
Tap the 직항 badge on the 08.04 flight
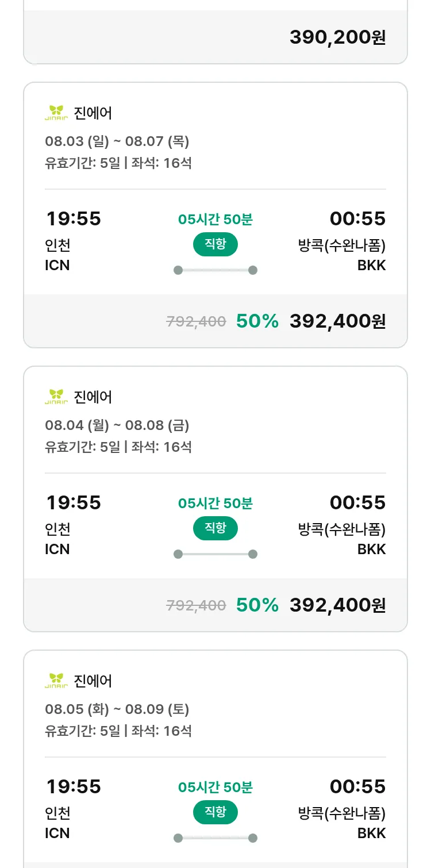215,528
